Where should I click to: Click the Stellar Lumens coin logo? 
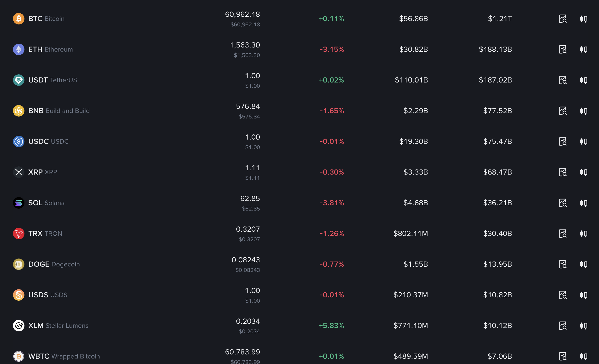(18, 326)
